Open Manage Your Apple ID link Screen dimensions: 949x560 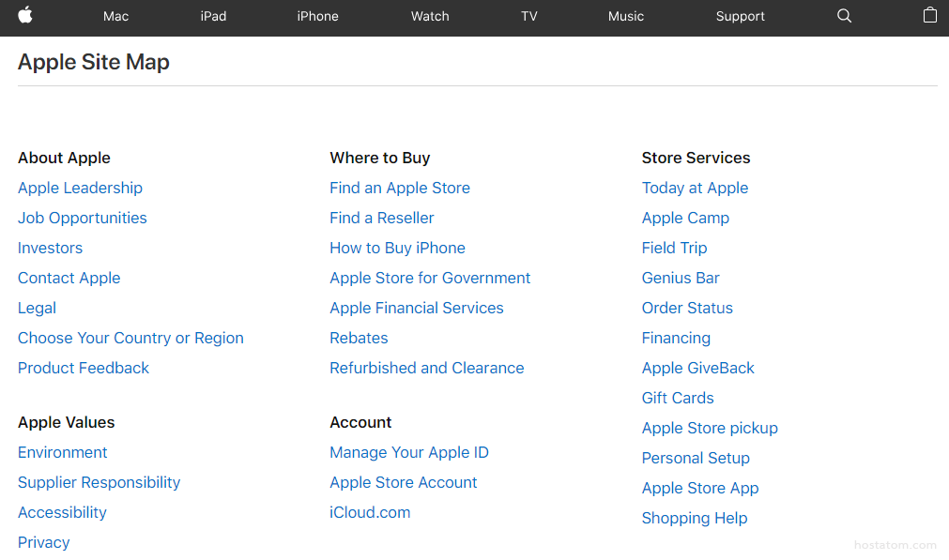pyautogui.click(x=409, y=452)
